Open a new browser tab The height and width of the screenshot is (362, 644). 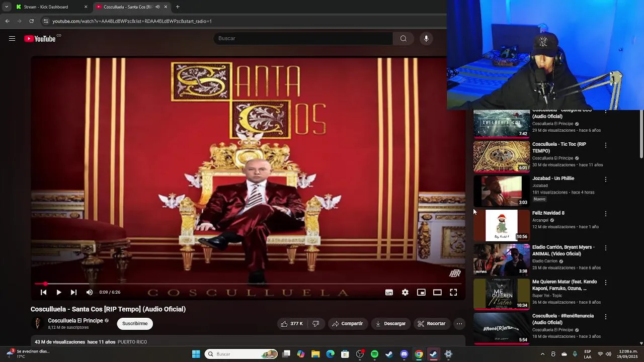coord(178,7)
